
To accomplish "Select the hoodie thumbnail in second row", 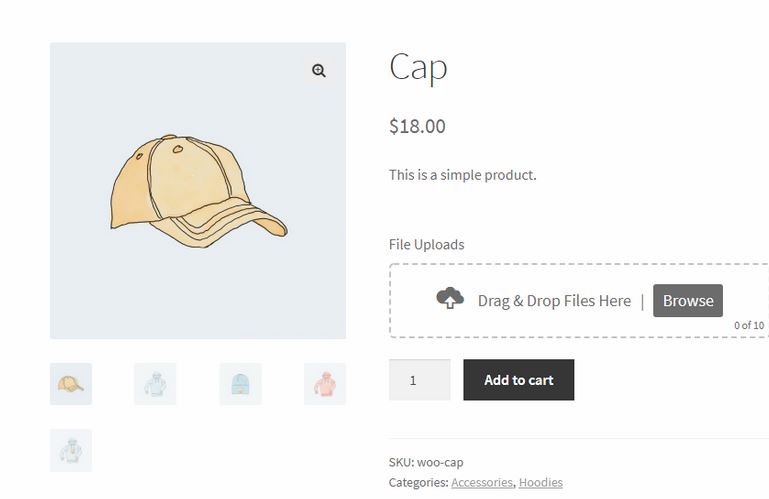I will coord(71,450).
